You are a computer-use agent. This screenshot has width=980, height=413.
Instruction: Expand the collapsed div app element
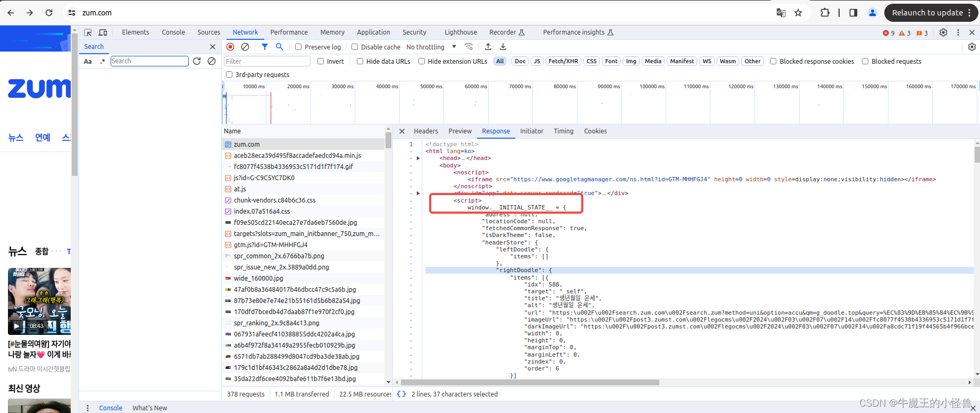point(418,193)
